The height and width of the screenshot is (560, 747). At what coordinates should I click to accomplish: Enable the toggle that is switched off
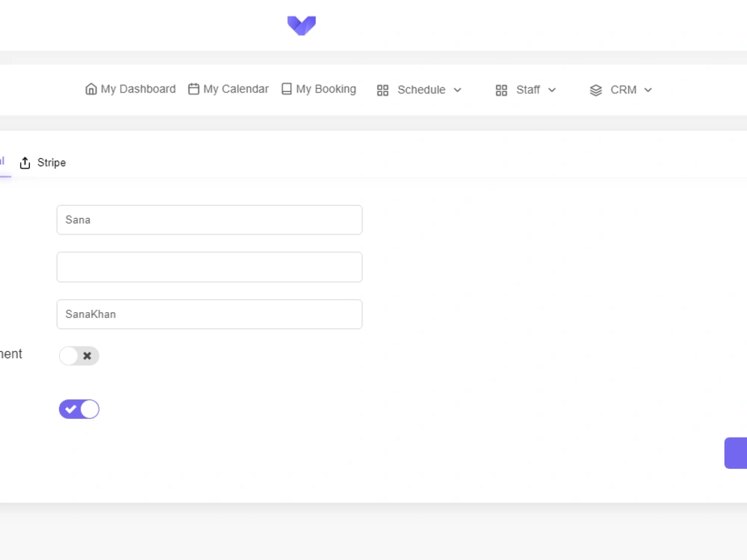pyautogui.click(x=79, y=355)
